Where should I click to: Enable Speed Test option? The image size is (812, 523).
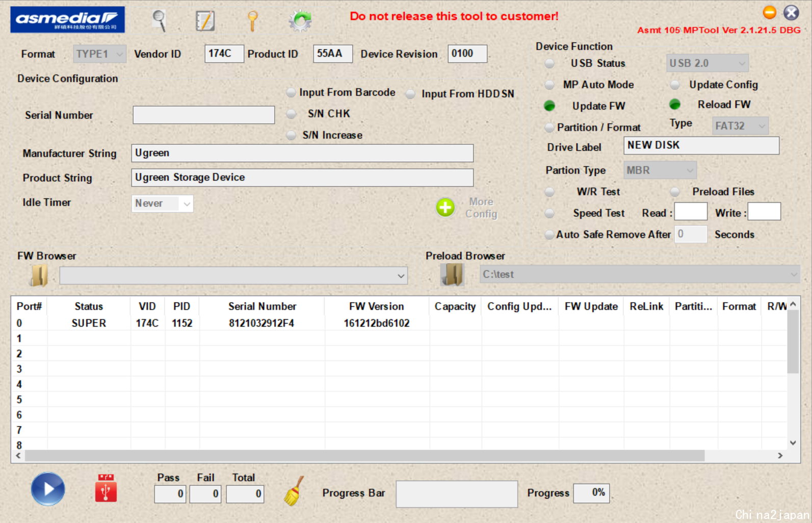(549, 213)
